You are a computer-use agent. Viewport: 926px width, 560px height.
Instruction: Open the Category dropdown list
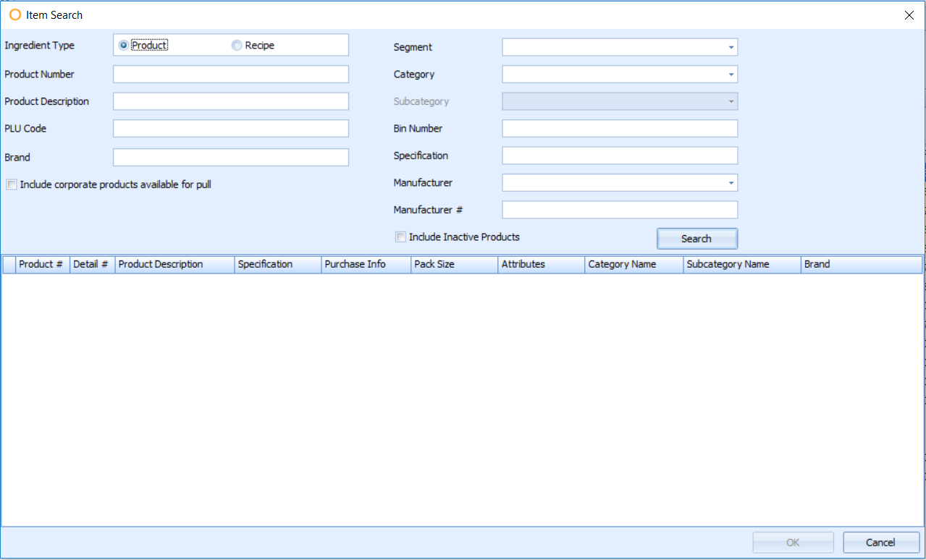731,75
